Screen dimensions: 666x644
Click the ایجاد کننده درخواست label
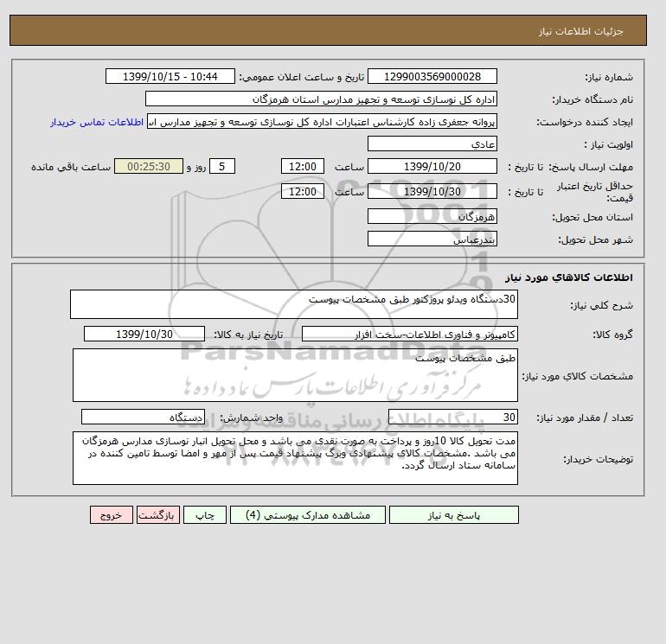tap(585, 122)
